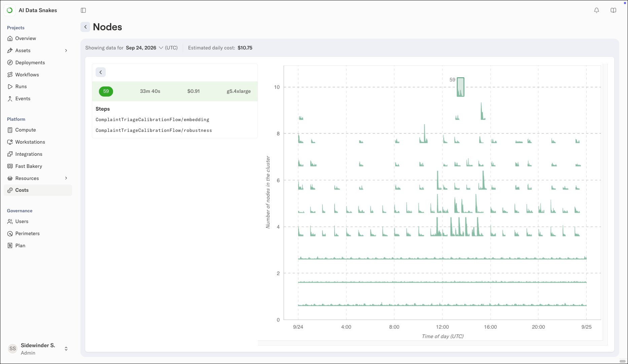
Task: Click the Steps heading
Action: (x=103, y=109)
